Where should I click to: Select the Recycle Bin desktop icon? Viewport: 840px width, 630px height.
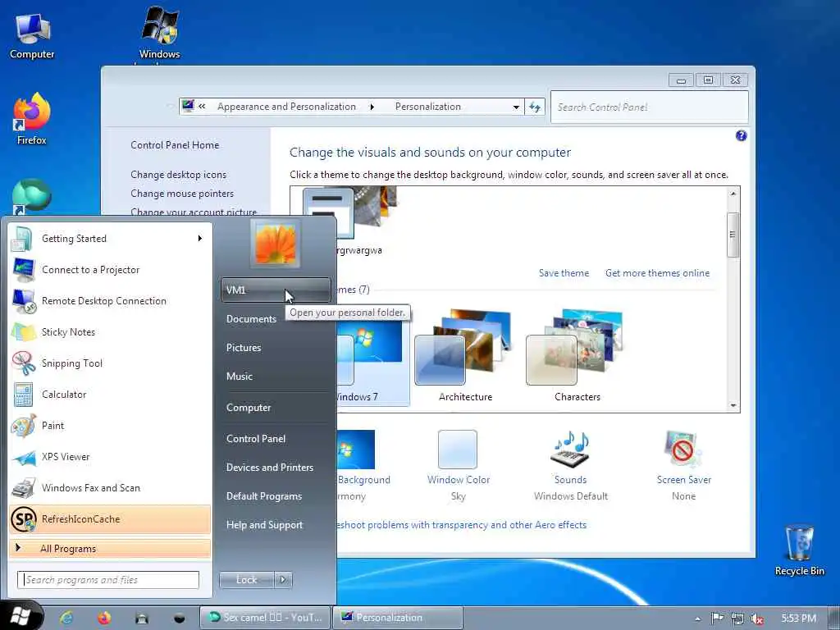[799, 550]
